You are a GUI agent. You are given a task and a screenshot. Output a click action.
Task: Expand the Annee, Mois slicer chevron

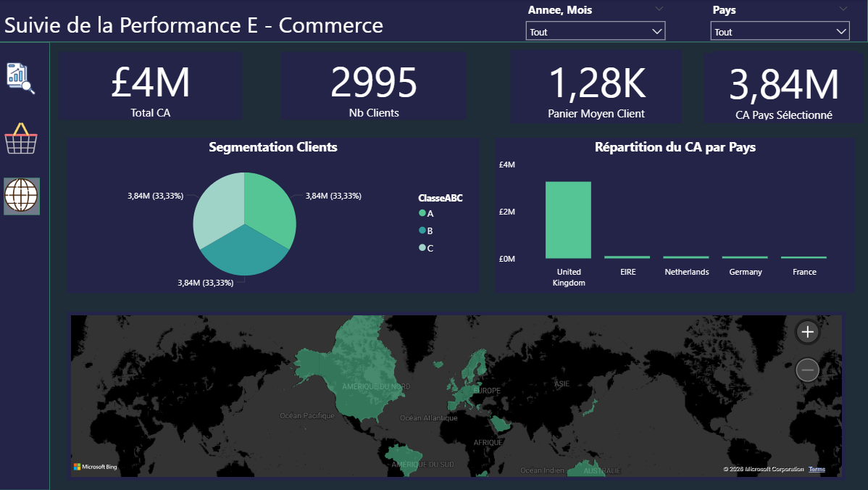(x=659, y=9)
